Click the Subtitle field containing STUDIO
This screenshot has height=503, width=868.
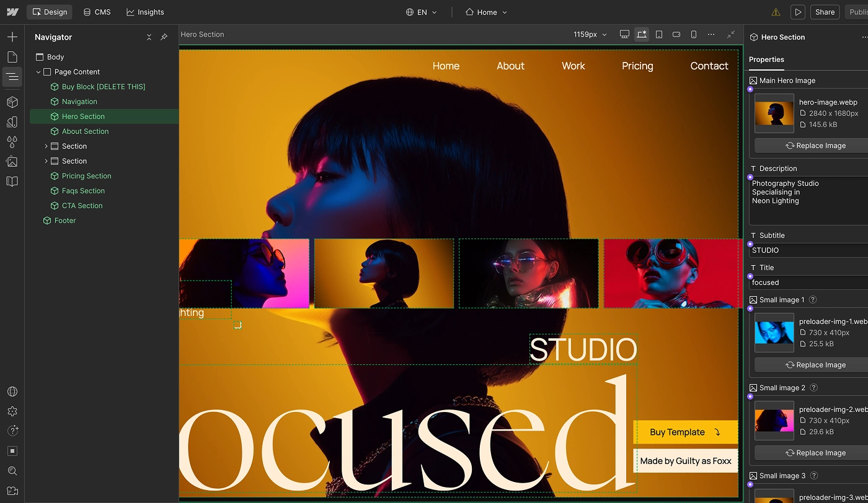click(808, 250)
